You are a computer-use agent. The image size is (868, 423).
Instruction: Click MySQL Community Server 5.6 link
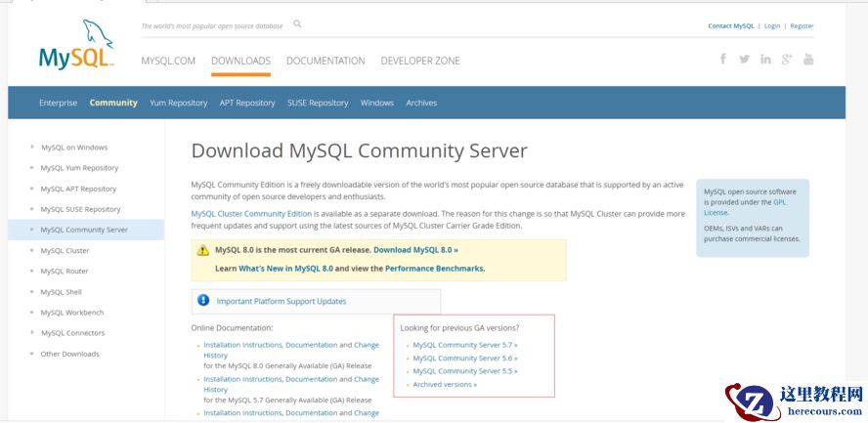coord(465,359)
